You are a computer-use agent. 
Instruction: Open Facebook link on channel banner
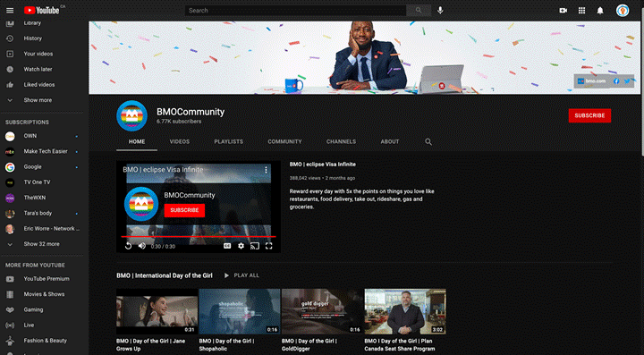pyautogui.click(x=616, y=81)
